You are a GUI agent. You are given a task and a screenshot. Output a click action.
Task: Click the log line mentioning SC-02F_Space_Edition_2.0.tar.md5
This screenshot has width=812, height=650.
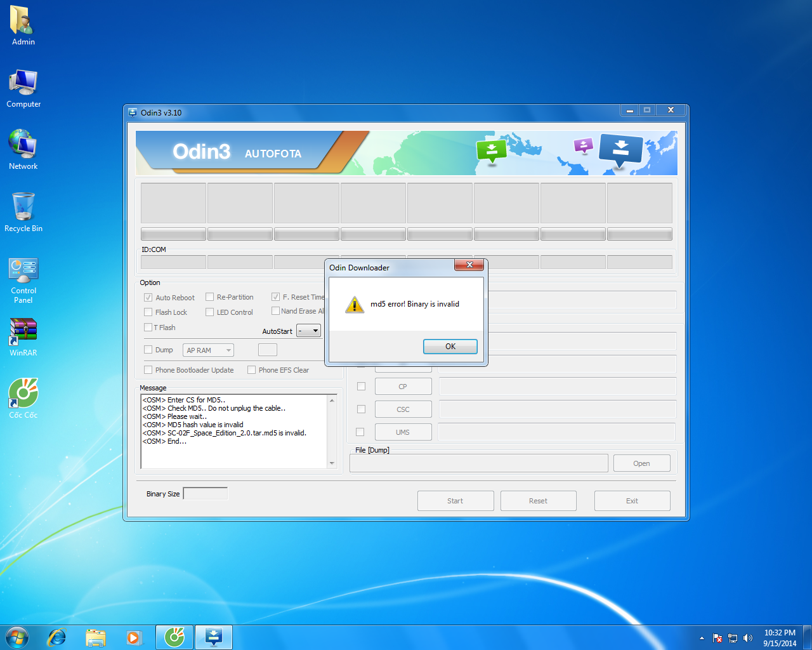click(x=225, y=433)
